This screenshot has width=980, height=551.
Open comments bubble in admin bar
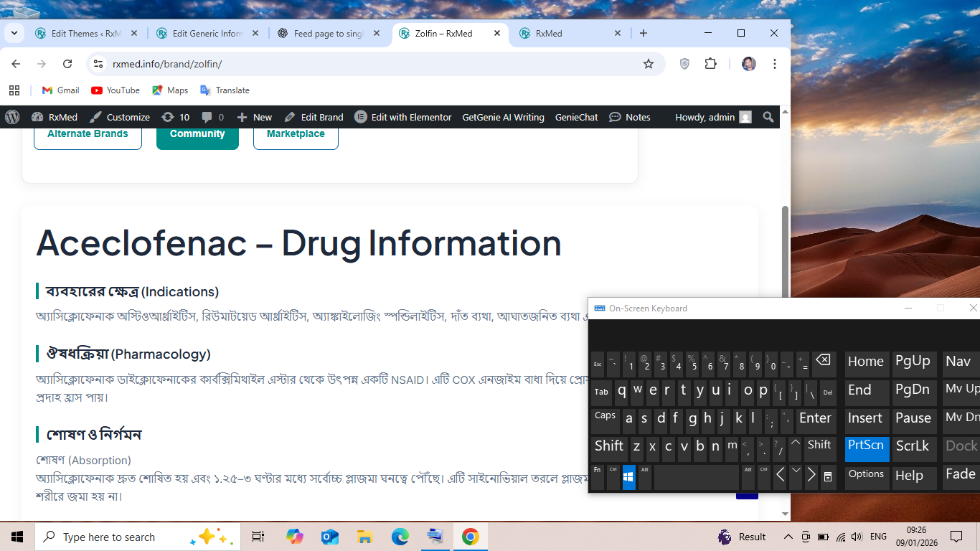click(x=212, y=117)
